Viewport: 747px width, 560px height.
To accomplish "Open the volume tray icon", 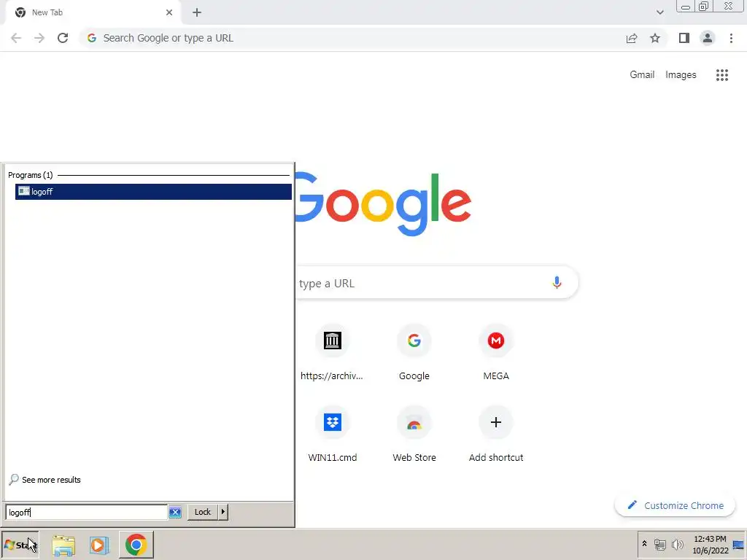I will pyautogui.click(x=677, y=544).
